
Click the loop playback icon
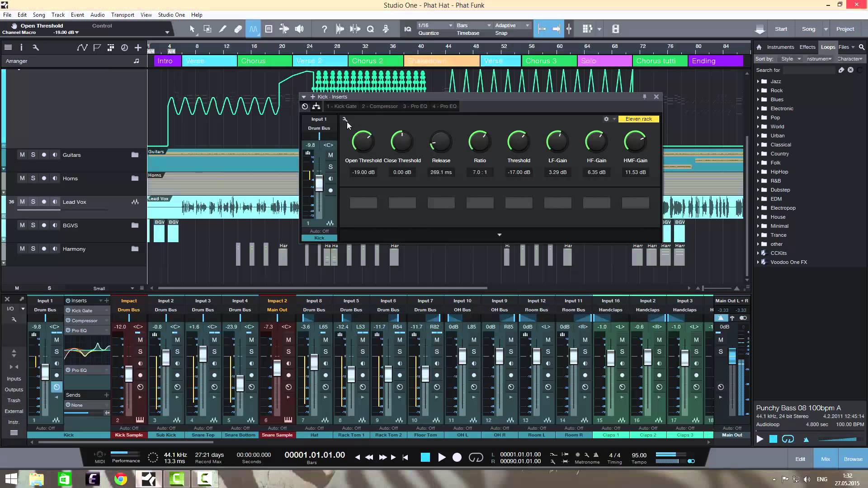(476, 458)
